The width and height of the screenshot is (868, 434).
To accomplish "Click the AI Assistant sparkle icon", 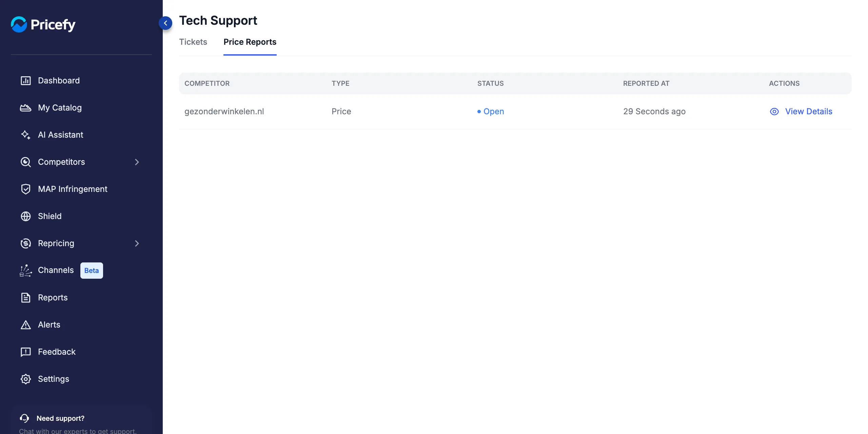I will point(26,135).
